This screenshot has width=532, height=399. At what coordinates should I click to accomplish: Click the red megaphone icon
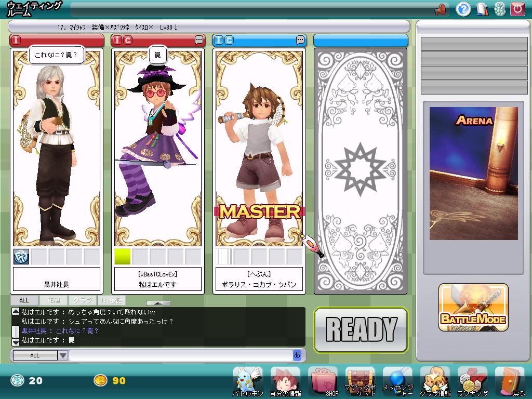pos(441,9)
